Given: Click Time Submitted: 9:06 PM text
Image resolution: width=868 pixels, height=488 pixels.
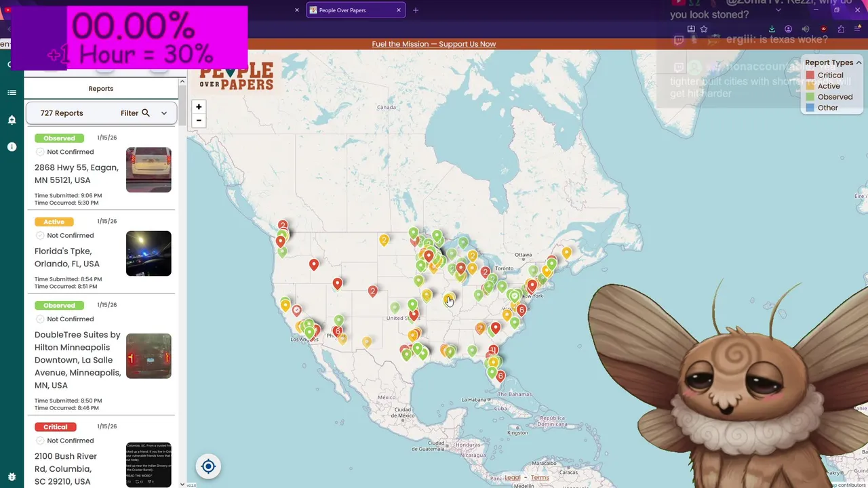Looking at the screenshot, I should [68, 195].
